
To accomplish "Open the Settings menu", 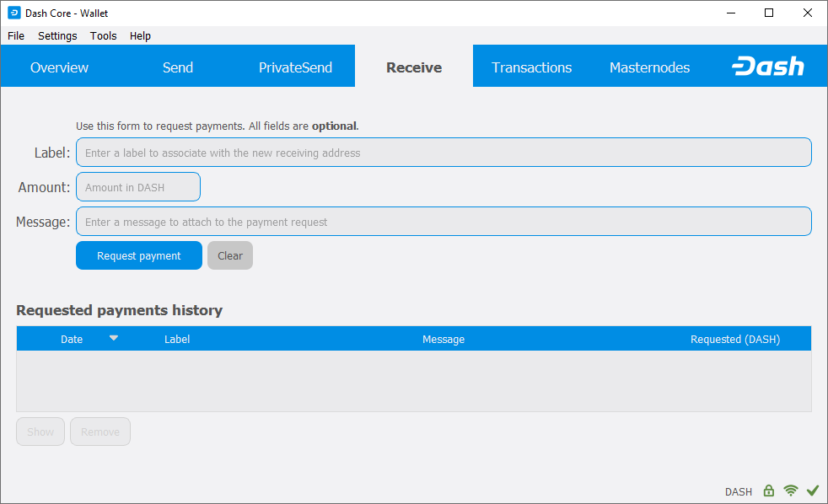I will [57, 36].
